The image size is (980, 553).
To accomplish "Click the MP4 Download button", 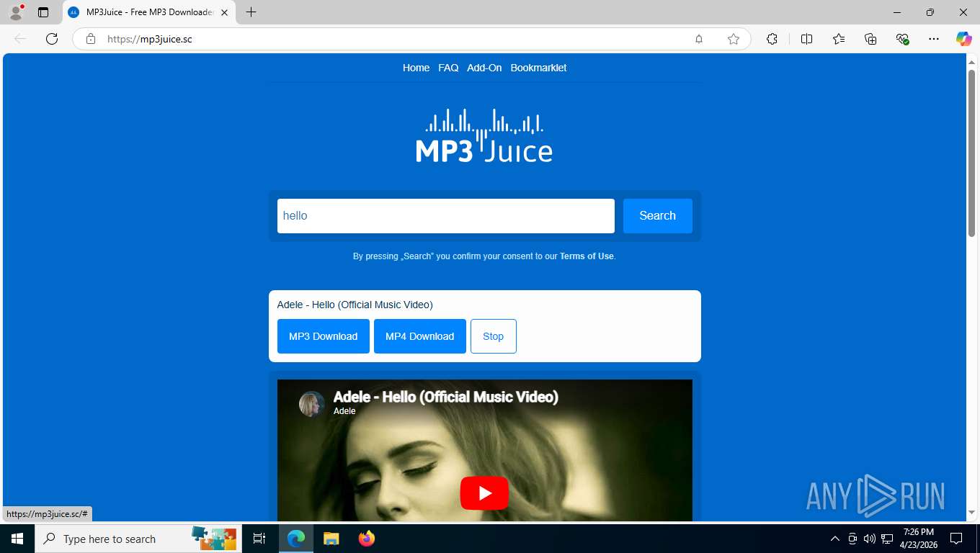I will (x=420, y=336).
